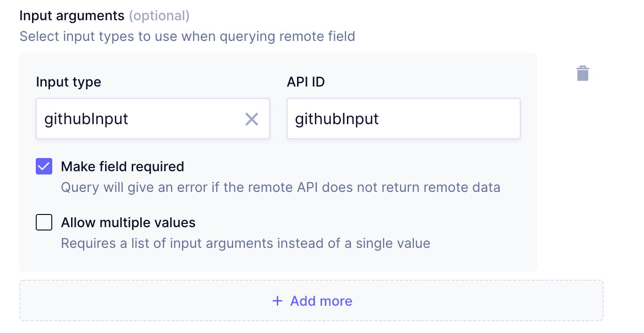Click the 'Requires a list of input arguments' text
Image resolution: width=644 pixels, height=333 pixels.
(x=245, y=244)
